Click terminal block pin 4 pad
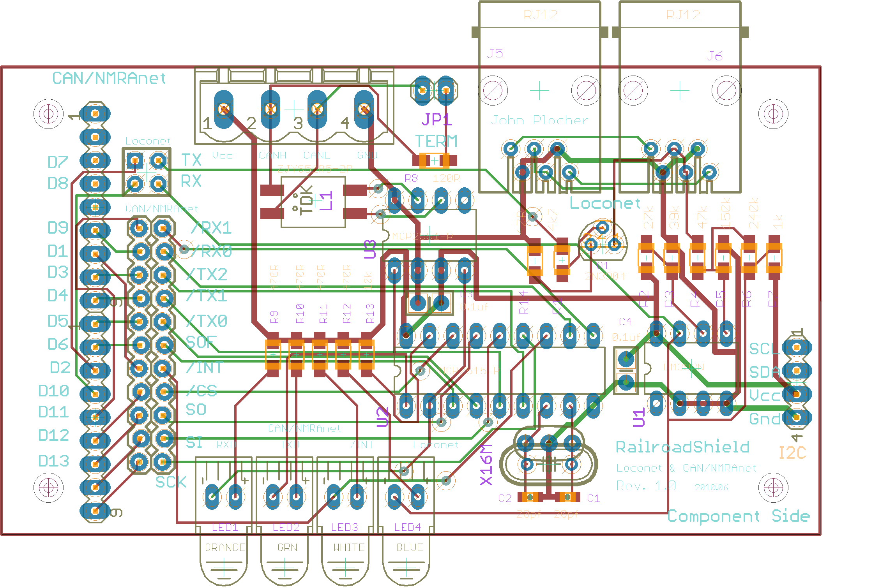 tap(364, 109)
